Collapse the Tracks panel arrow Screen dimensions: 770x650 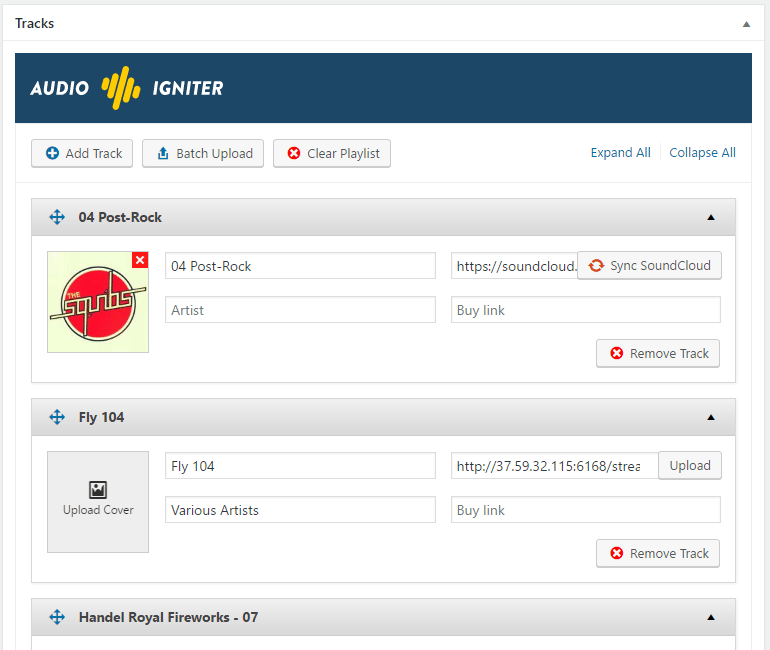coord(746,24)
